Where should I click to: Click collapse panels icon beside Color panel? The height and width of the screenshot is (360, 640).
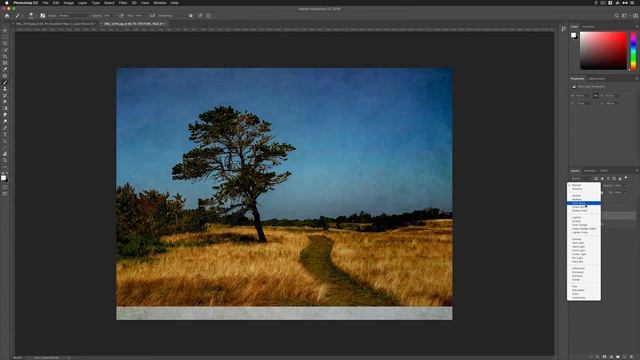pos(564,29)
